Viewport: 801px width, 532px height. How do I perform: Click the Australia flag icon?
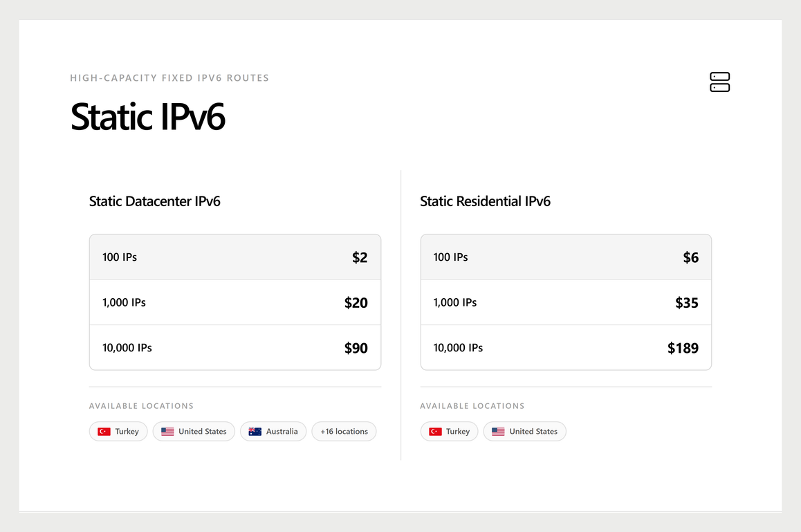coord(255,431)
